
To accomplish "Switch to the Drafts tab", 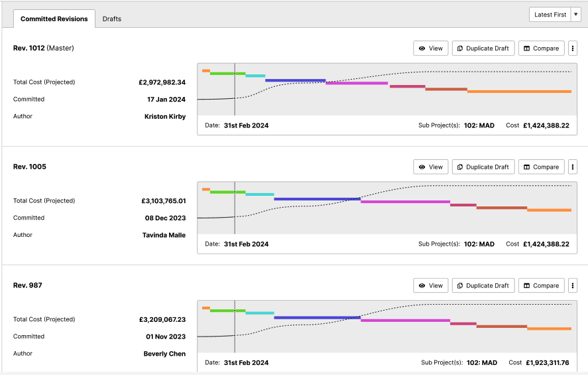I will click(x=111, y=19).
